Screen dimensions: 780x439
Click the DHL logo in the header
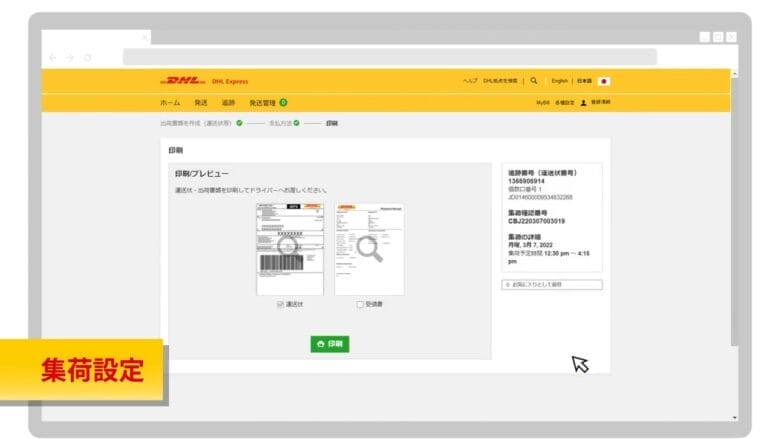(x=183, y=81)
